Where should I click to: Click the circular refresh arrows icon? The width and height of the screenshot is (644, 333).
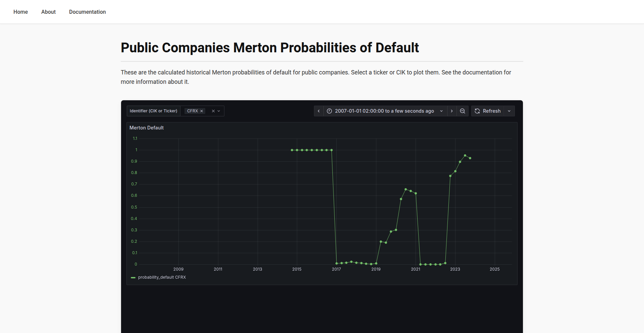tap(477, 111)
